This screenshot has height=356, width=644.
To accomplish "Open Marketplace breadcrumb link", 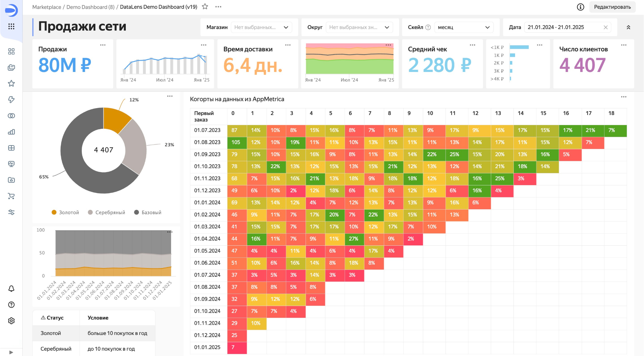I will (x=47, y=7).
